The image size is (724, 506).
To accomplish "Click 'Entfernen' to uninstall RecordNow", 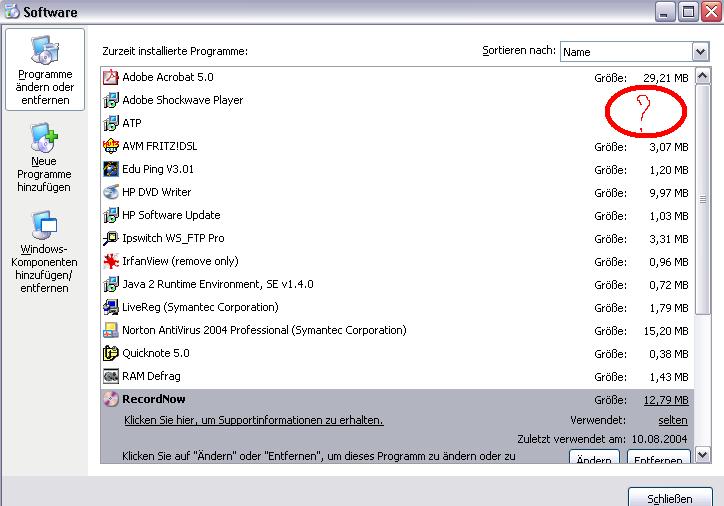I will [658, 457].
